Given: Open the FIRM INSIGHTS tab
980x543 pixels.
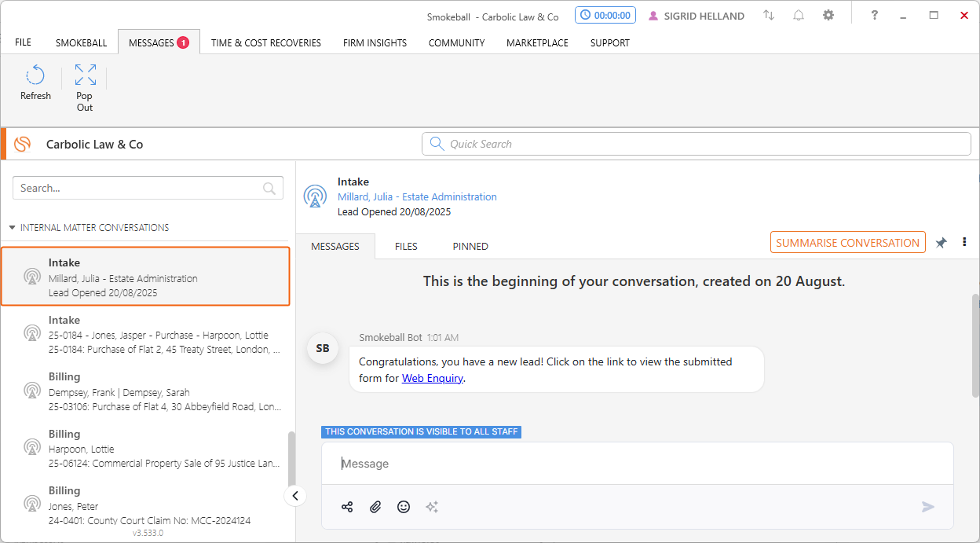Looking at the screenshot, I should (x=375, y=42).
